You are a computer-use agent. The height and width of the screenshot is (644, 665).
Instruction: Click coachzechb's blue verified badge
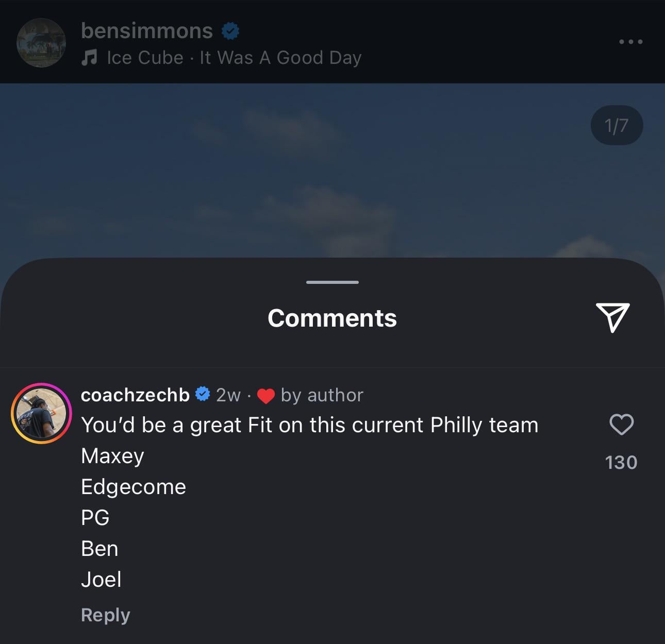203,394
